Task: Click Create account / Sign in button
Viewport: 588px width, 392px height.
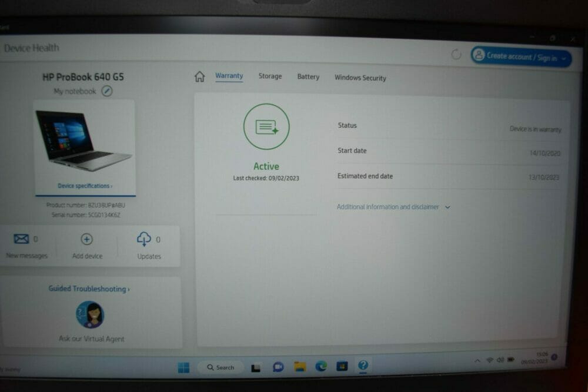Action: tap(521, 57)
